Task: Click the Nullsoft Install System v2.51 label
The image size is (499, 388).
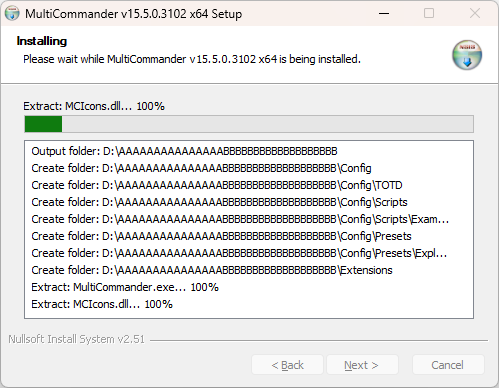Action: (x=77, y=339)
